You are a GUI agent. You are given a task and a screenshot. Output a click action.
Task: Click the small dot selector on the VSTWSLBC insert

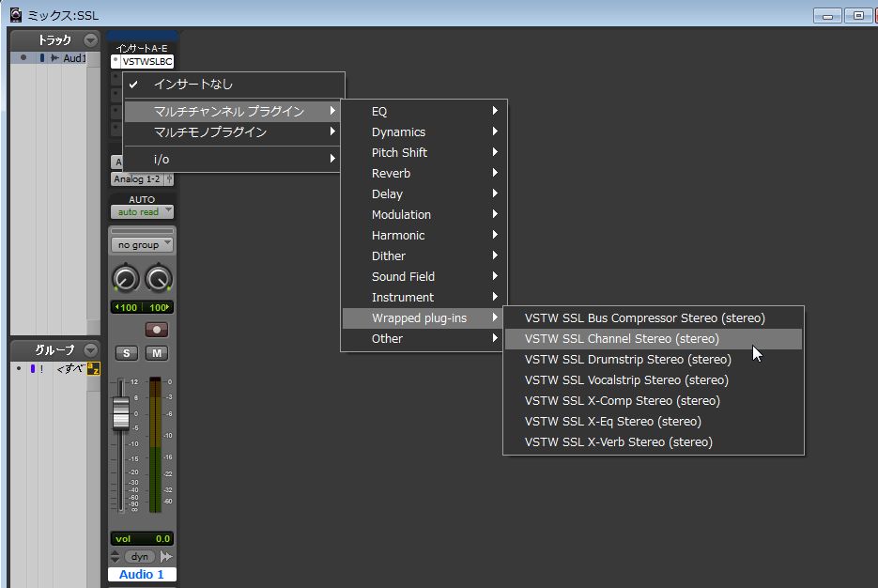(116, 60)
